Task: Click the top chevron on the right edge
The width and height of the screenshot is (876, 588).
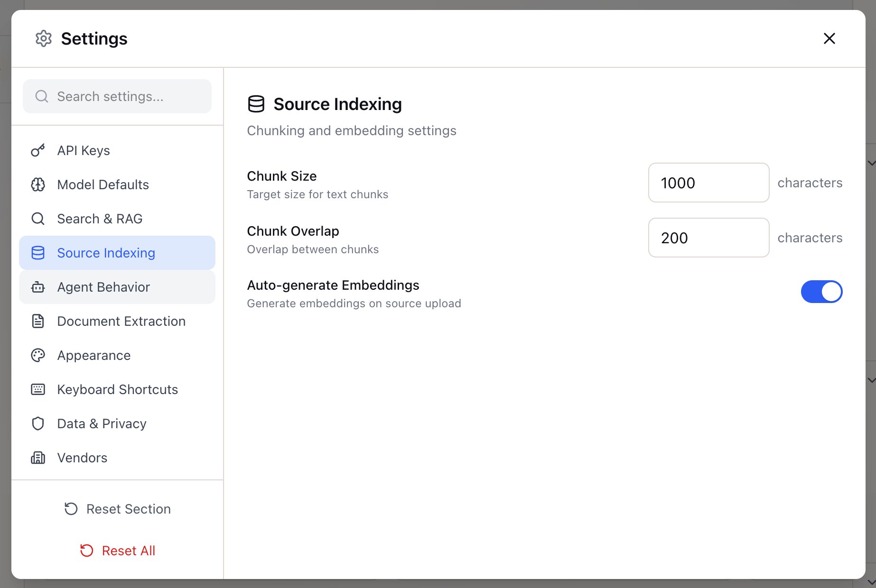Action: point(871,163)
